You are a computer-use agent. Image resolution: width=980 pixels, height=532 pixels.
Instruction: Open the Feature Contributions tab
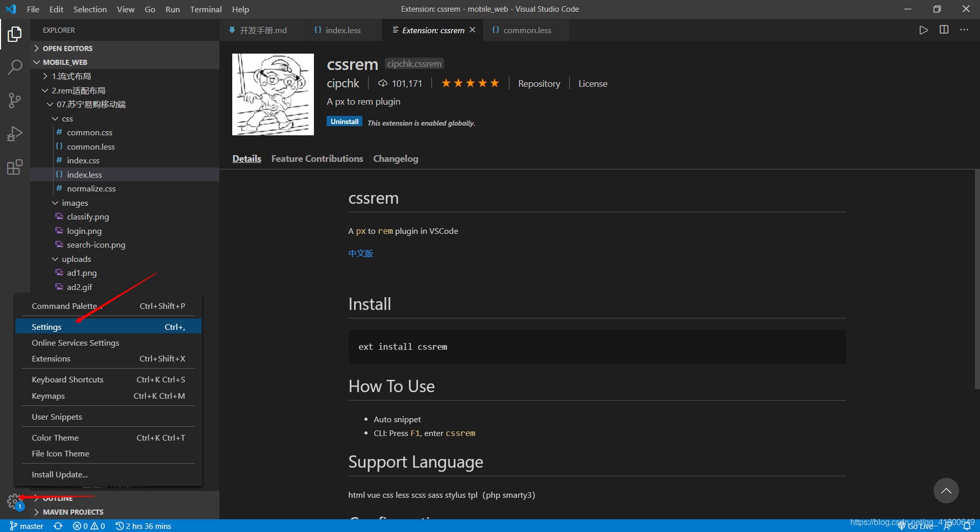317,159
